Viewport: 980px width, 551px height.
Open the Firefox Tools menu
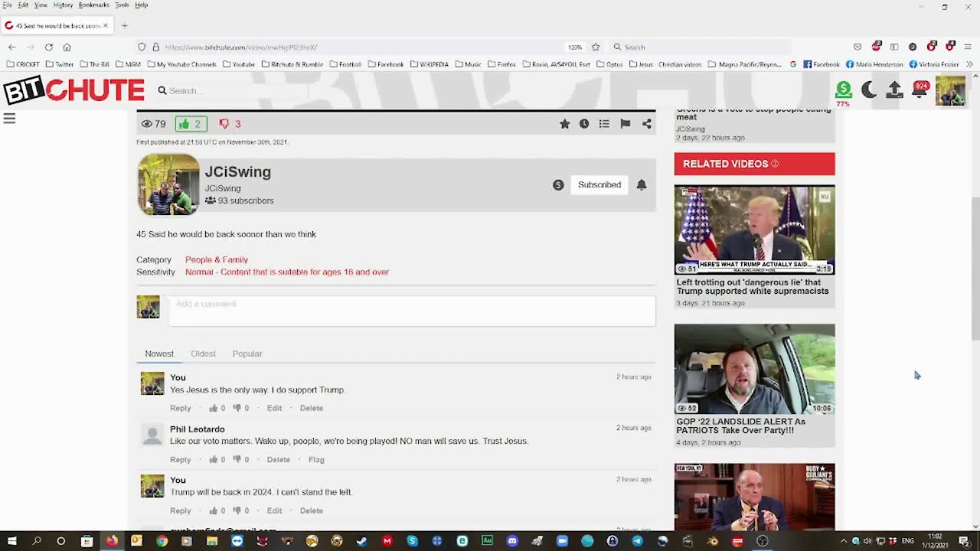pyautogui.click(x=122, y=5)
